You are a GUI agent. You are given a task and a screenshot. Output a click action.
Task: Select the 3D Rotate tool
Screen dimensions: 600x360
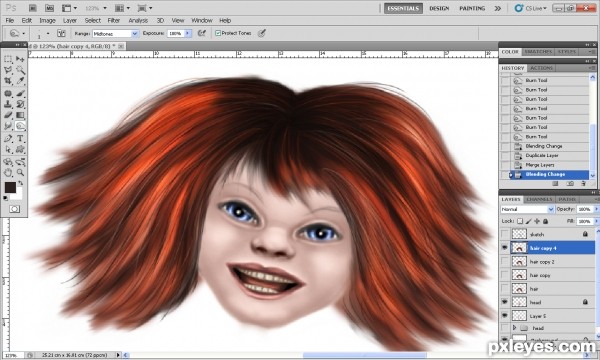point(8,162)
